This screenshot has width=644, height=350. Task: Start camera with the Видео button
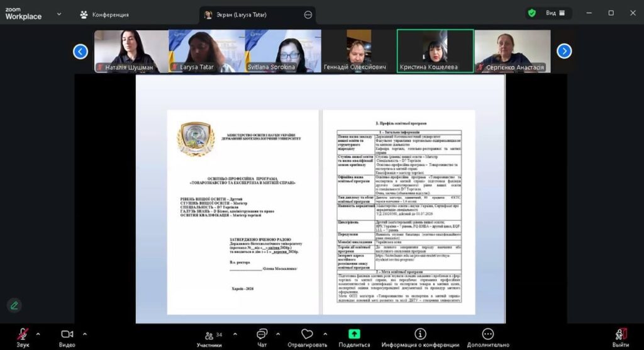coord(67,334)
